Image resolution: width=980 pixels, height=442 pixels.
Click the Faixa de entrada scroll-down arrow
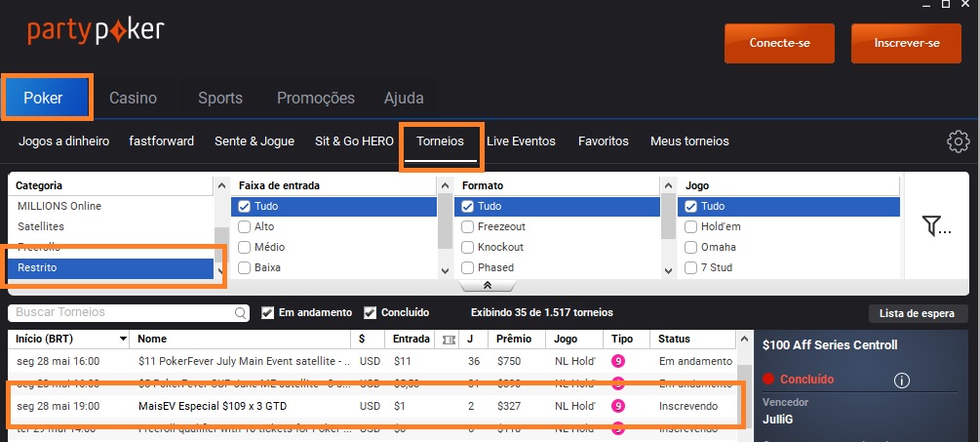pyautogui.click(x=445, y=271)
